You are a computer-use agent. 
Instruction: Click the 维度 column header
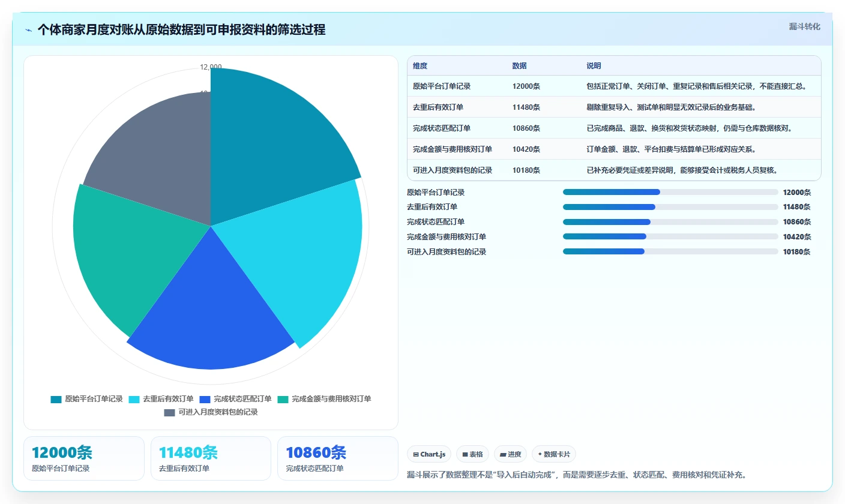420,66
